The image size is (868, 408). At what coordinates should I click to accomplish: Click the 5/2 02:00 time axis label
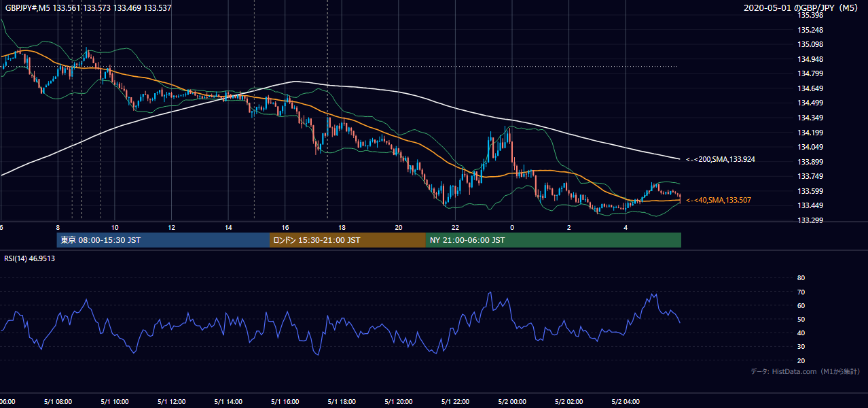(569, 402)
